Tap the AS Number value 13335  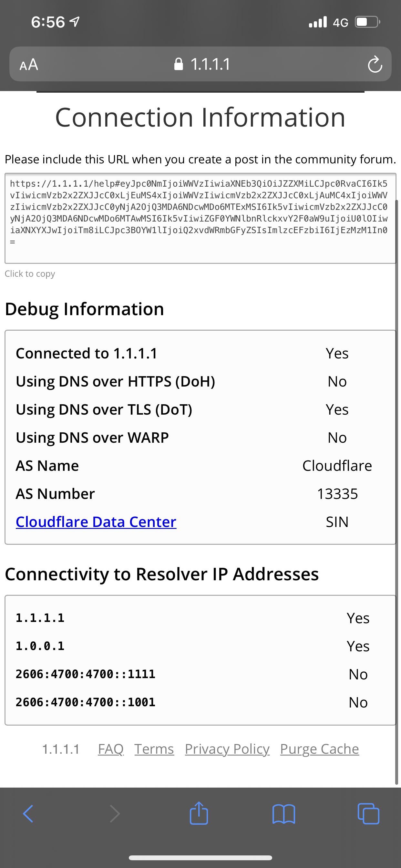coord(337,494)
